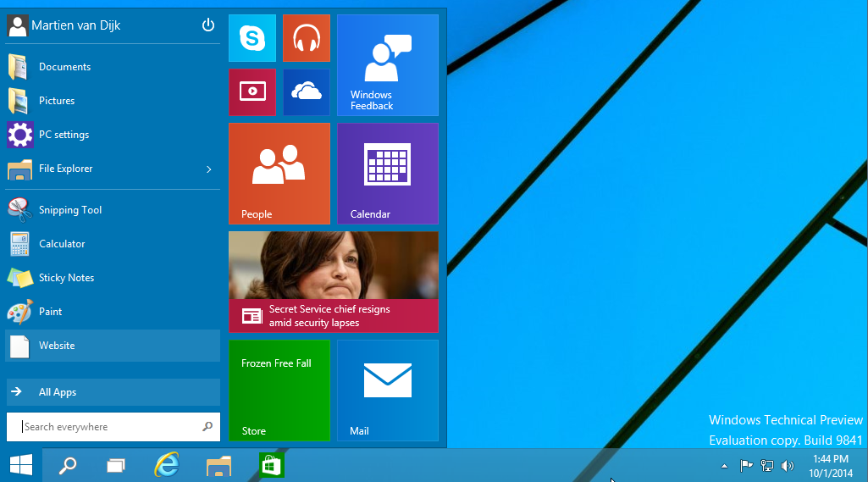Viewport: 868px width, 482px height.
Task: Open Documents from the Start menu
Action: (113, 67)
